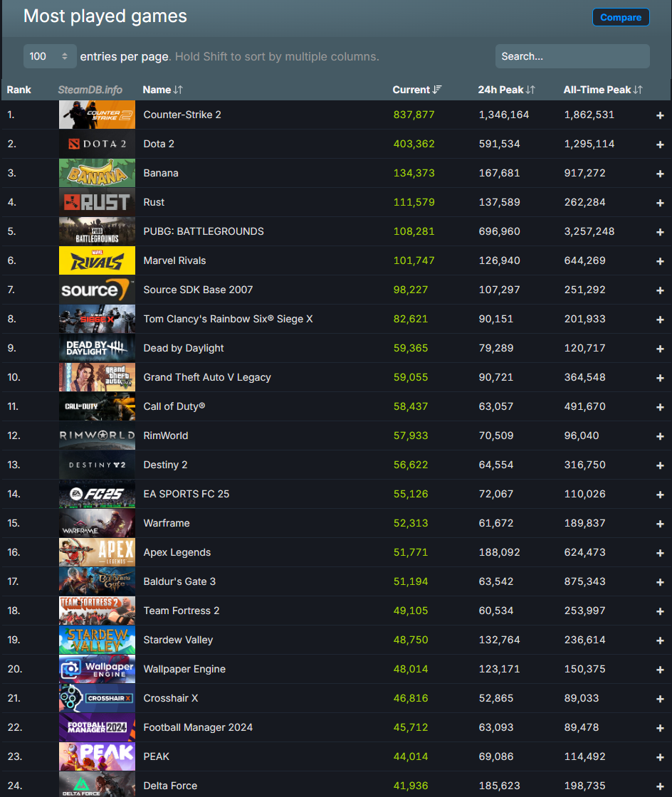
Task: Add Baldur's Gate 3 plus icon
Action: 660,582
